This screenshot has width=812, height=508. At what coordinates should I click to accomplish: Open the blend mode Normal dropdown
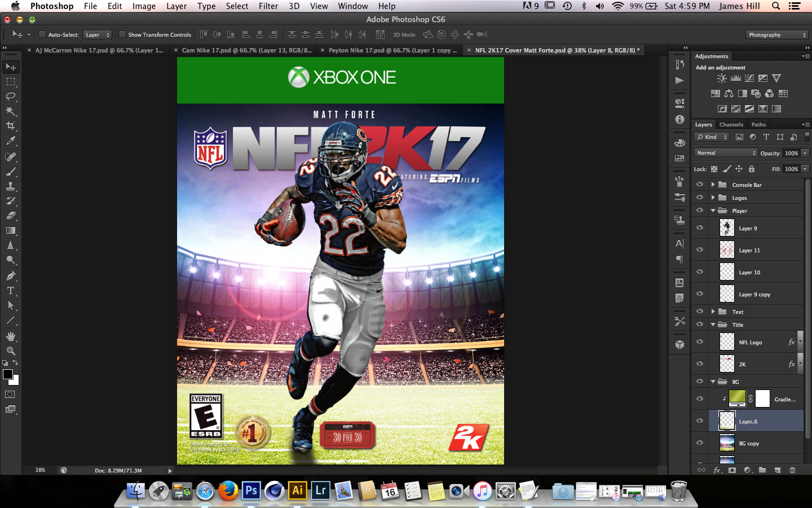726,153
